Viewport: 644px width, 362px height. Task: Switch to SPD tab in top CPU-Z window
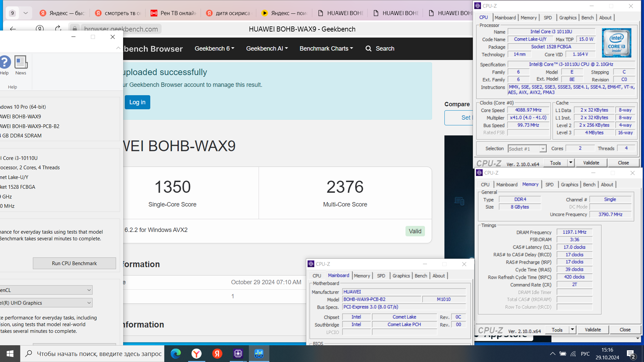click(548, 18)
